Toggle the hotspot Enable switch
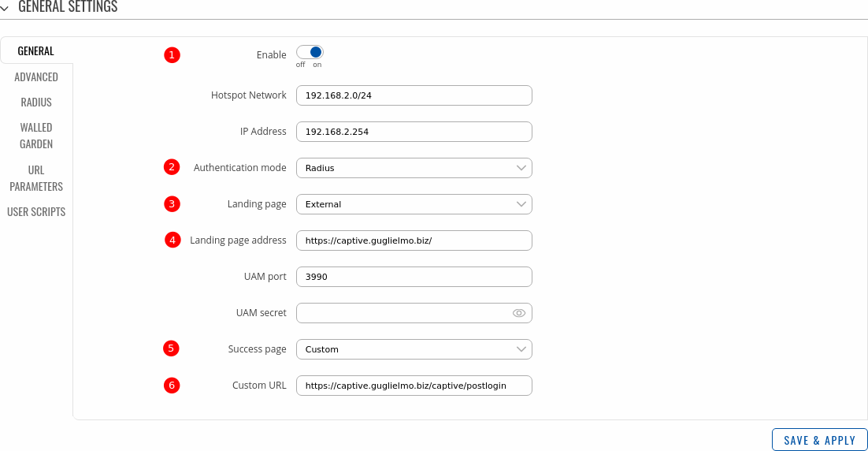868x451 pixels. click(x=310, y=52)
